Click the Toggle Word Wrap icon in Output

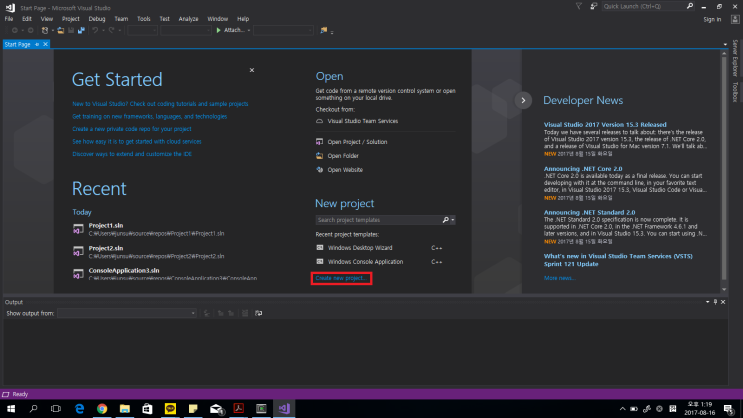click(259, 313)
